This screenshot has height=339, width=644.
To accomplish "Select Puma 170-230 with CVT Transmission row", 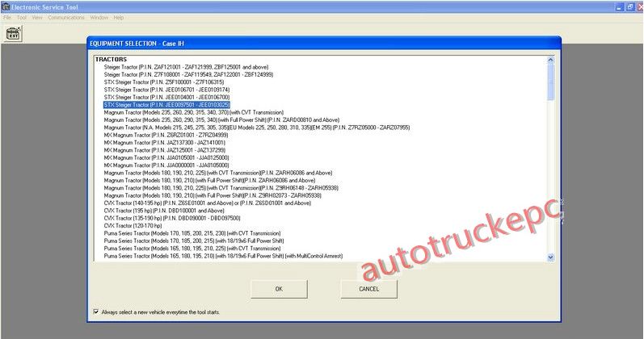I will click(x=192, y=233).
